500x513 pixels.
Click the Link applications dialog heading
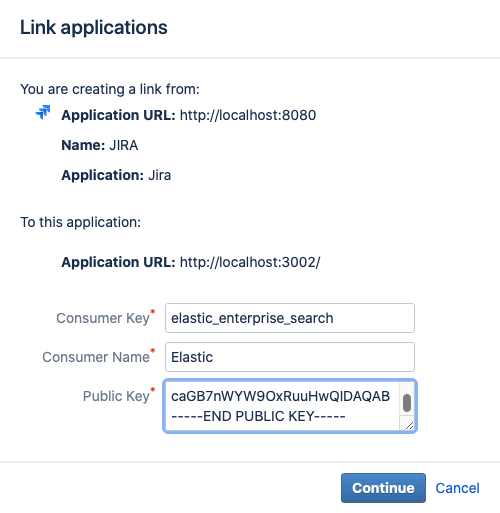(94, 27)
